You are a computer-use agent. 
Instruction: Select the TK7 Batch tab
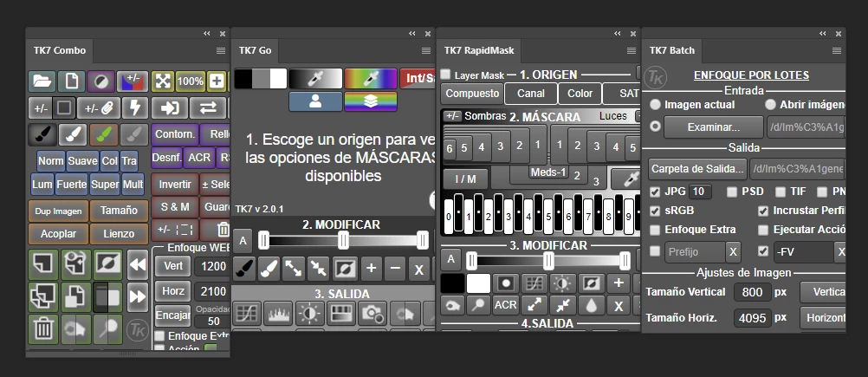pyautogui.click(x=671, y=50)
